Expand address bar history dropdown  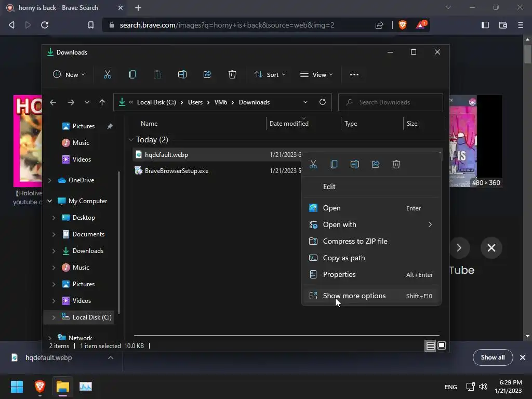(x=305, y=102)
